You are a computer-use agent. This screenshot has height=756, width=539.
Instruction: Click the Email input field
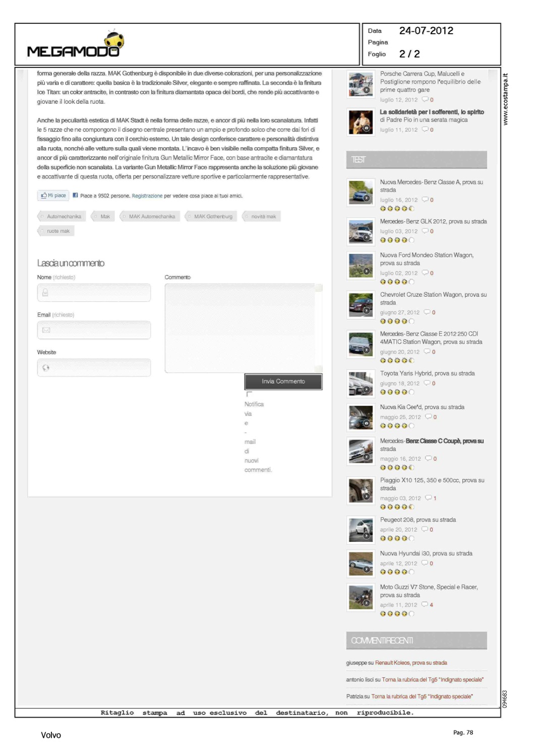[x=94, y=330]
